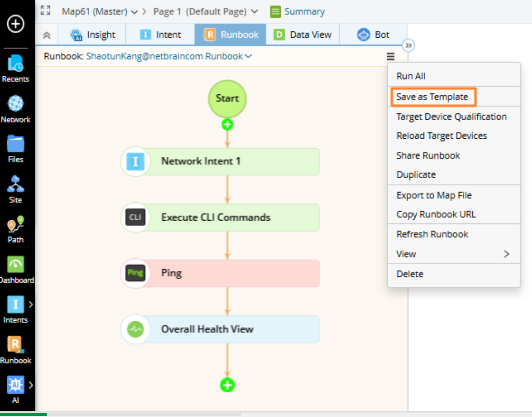Screen dimensions: 532x417
Task: Select Save as Template from the menu
Action: [x=433, y=96]
